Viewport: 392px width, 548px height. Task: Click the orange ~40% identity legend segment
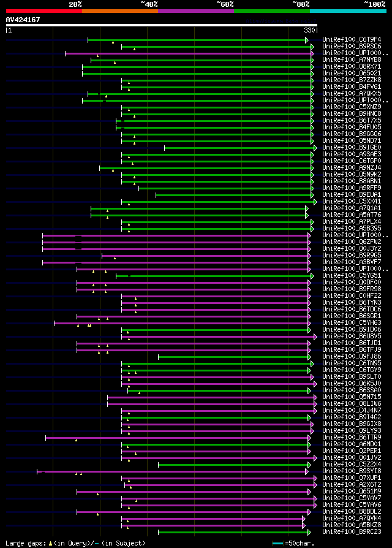[x=120, y=11]
